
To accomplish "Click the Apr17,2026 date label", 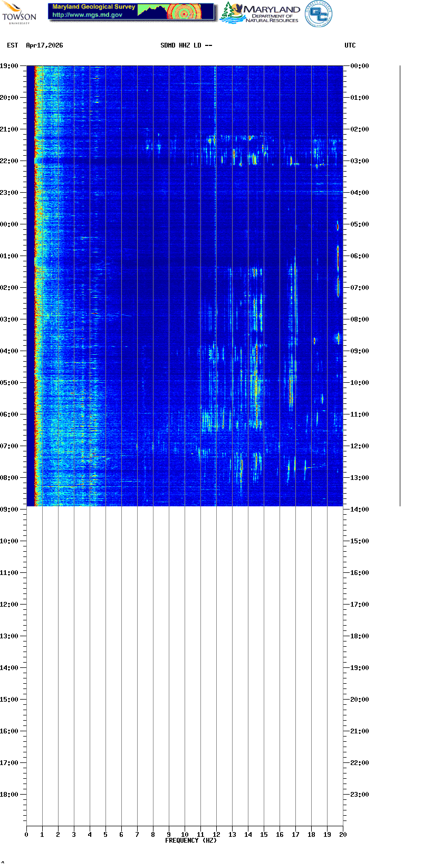I will pyautogui.click(x=44, y=45).
